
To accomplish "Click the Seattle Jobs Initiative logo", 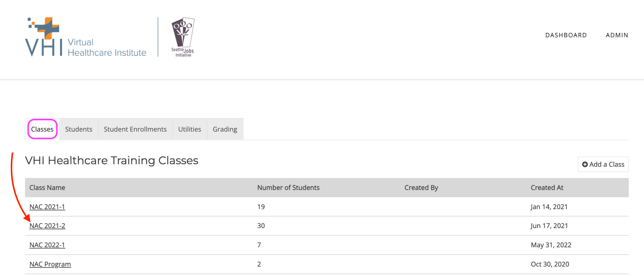I will pyautogui.click(x=183, y=37).
